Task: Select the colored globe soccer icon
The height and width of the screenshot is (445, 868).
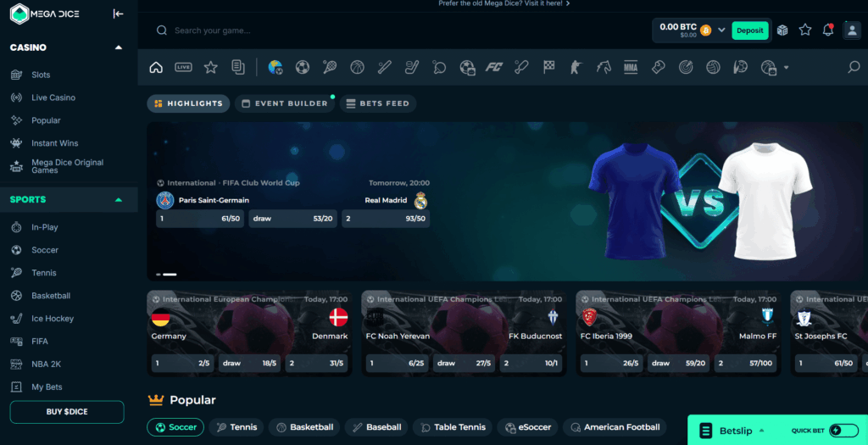Action: pyautogui.click(x=275, y=68)
